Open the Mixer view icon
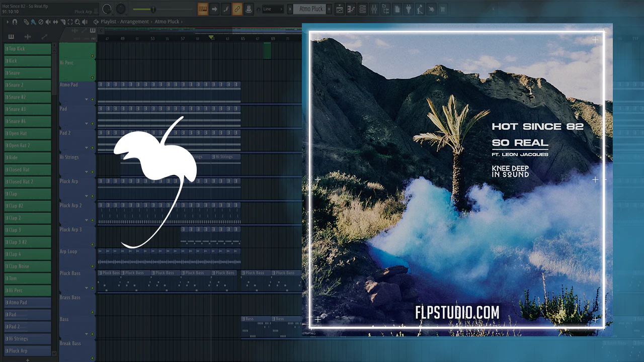Image resolution: width=644 pixels, height=362 pixels. click(374, 9)
